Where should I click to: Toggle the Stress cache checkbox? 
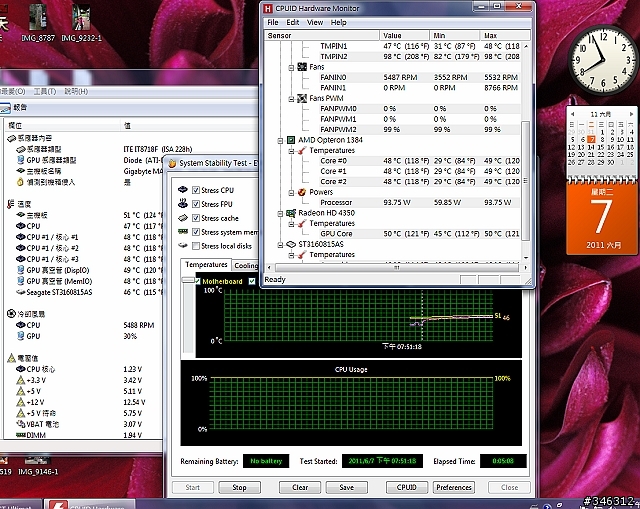pyautogui.click(x=196, y=218)
